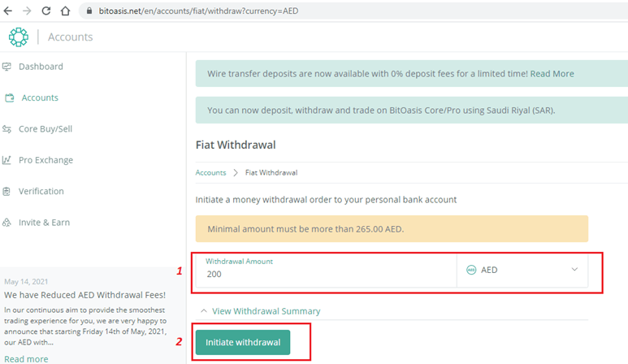The image size is (628, 364).
Task: Click the Initiate withdrawal button
Action: pos(243,342)
